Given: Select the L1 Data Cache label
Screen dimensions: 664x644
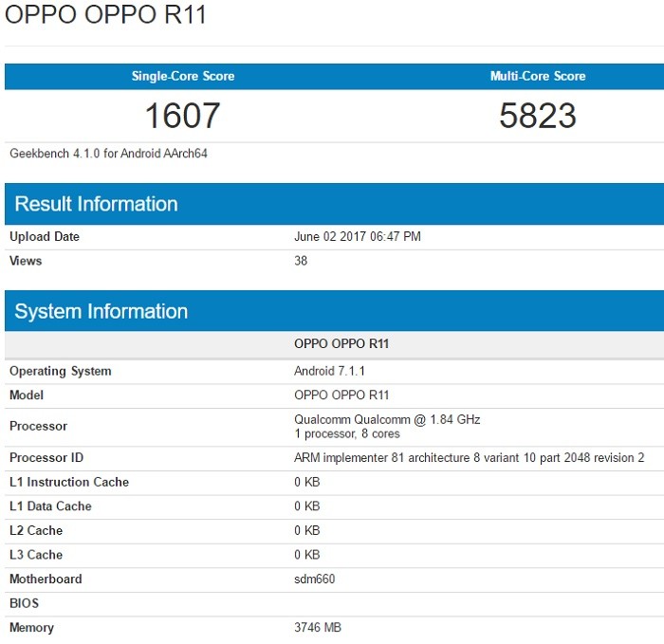Looking at the screenshot, I should click(51, 506).
